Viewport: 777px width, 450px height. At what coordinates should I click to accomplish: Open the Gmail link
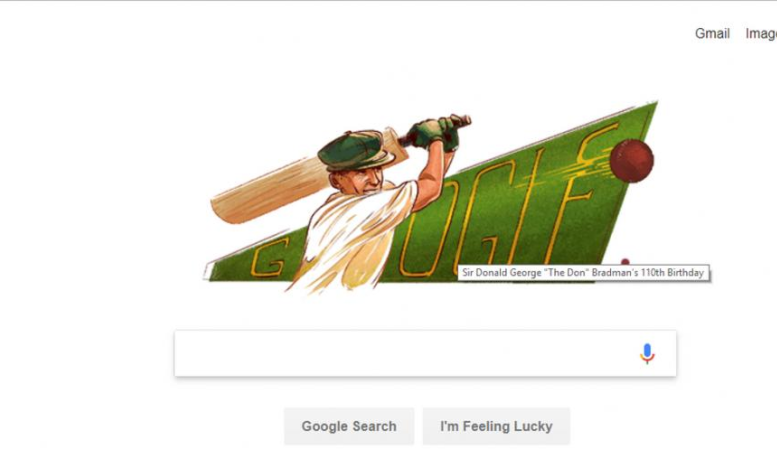[712, 34]
